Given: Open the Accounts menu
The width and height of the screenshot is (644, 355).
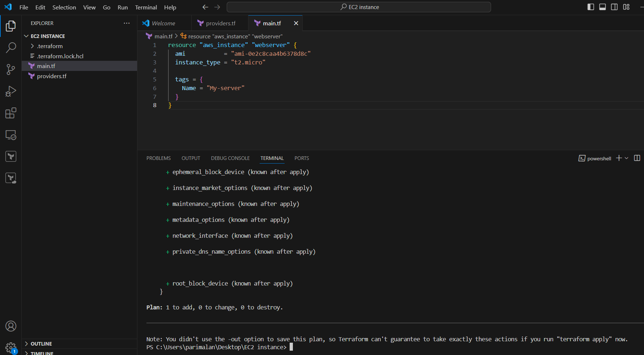Looking at the screenshot, I should point(11,326).
